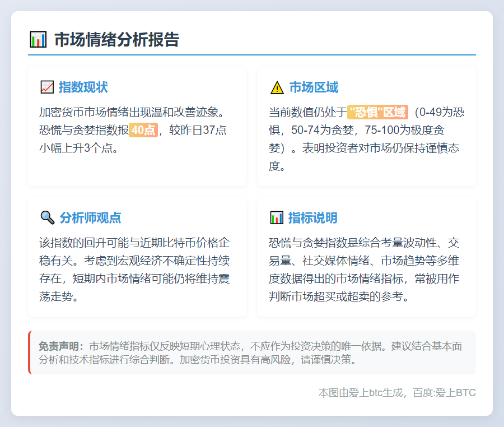Click the bar chart icon next to 指标说明
Image resolution: width=504 pixels, height=427 pixels.
coord(277,217)
